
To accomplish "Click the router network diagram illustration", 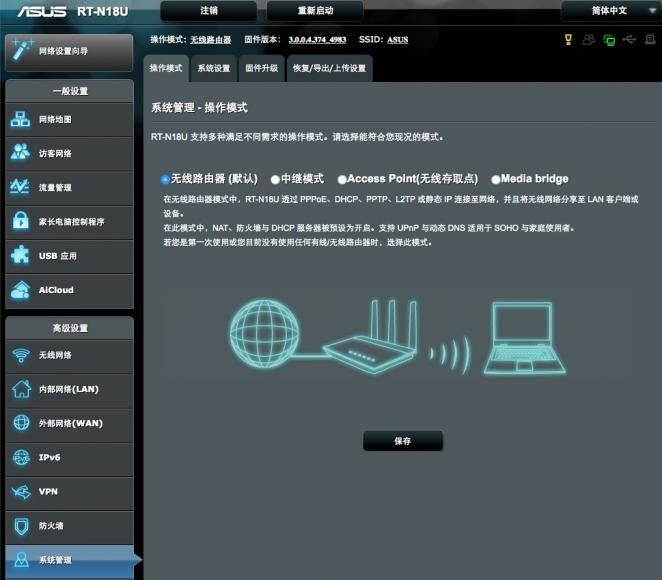I will pyautogui.click(x=397, y=338).
